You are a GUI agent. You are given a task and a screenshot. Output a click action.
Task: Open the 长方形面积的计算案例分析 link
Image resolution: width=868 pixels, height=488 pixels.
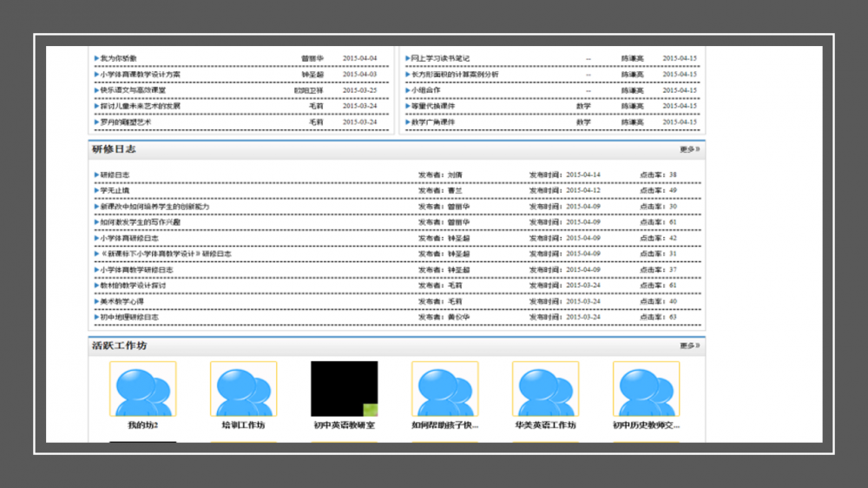point(455,75)
